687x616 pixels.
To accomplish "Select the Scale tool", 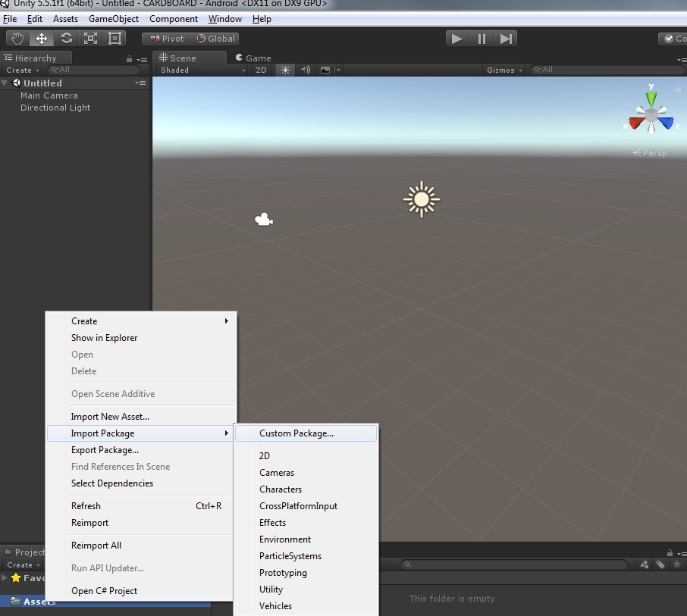I will coord(91,39).
